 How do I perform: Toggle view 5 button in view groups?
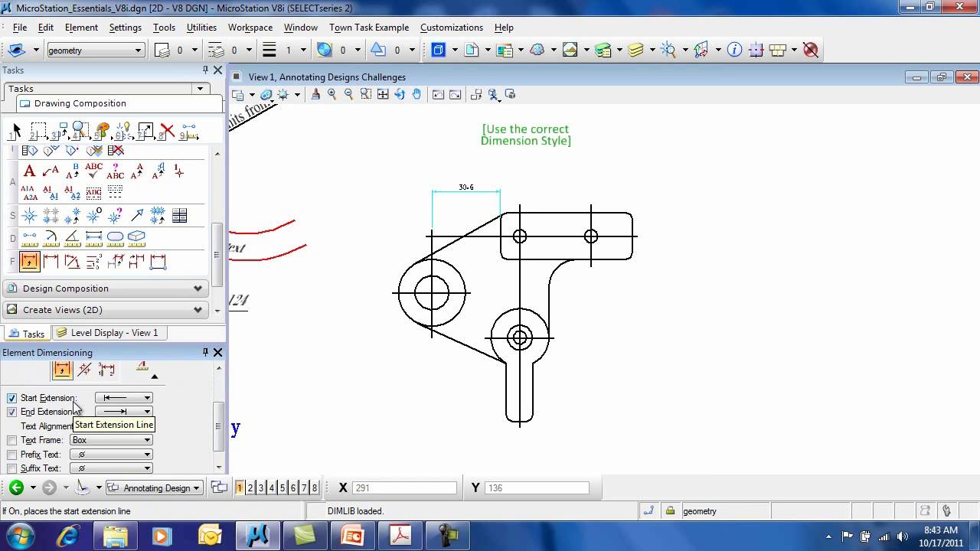tap(283, 487)
